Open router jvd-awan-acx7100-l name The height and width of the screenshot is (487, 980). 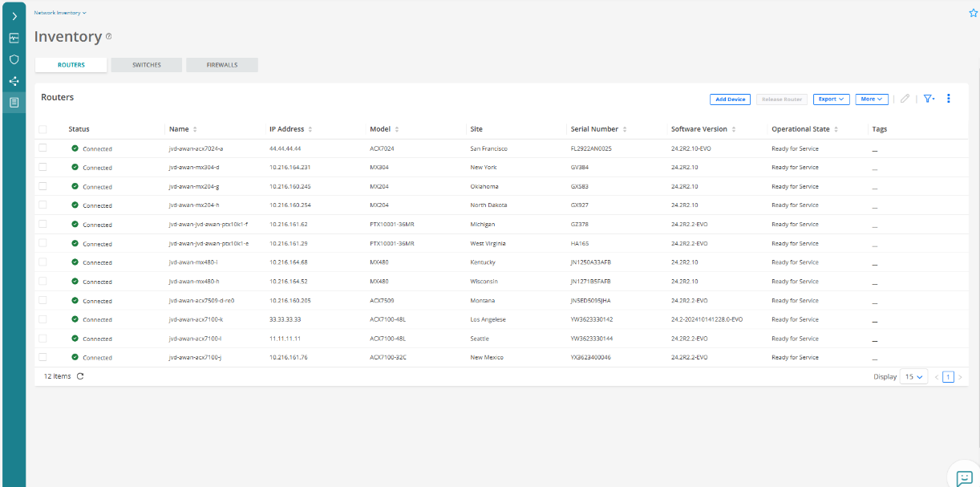(x=195, y=339)
